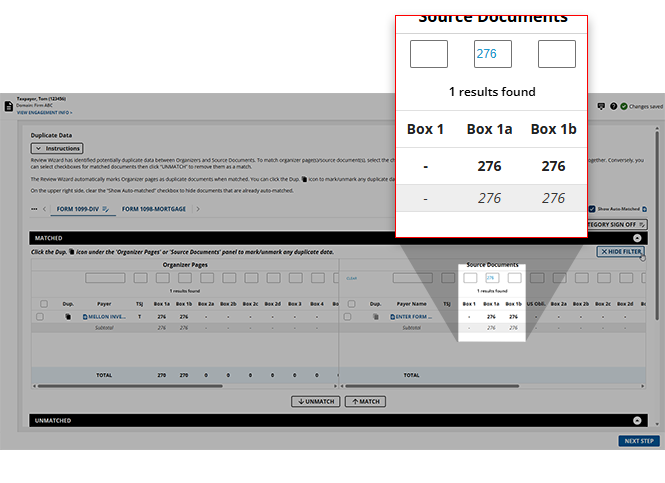Focus Organizer Pages Box 4 filter field
Image resolution: width=665 pixels, height=483 pixels.
tap(318, 278)
